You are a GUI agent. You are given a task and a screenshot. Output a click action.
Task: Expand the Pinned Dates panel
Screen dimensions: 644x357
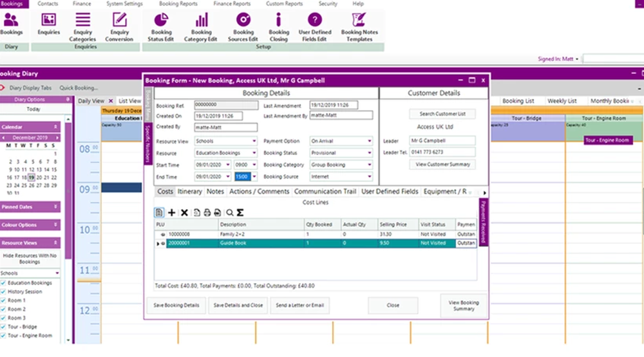click(55, 207)
